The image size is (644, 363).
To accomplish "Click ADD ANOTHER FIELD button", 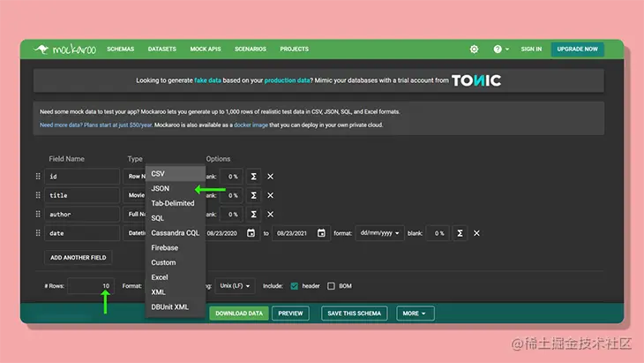I will coord(78,257).
